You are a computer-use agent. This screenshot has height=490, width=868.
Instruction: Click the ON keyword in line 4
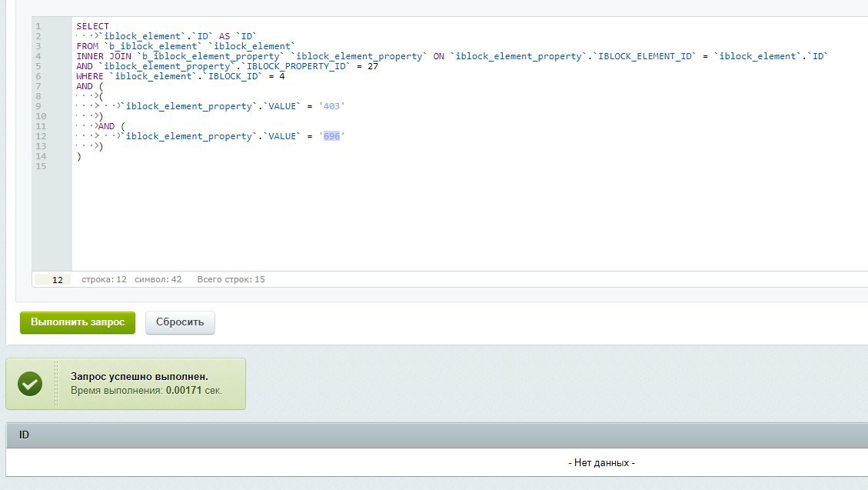pos(438,56)
